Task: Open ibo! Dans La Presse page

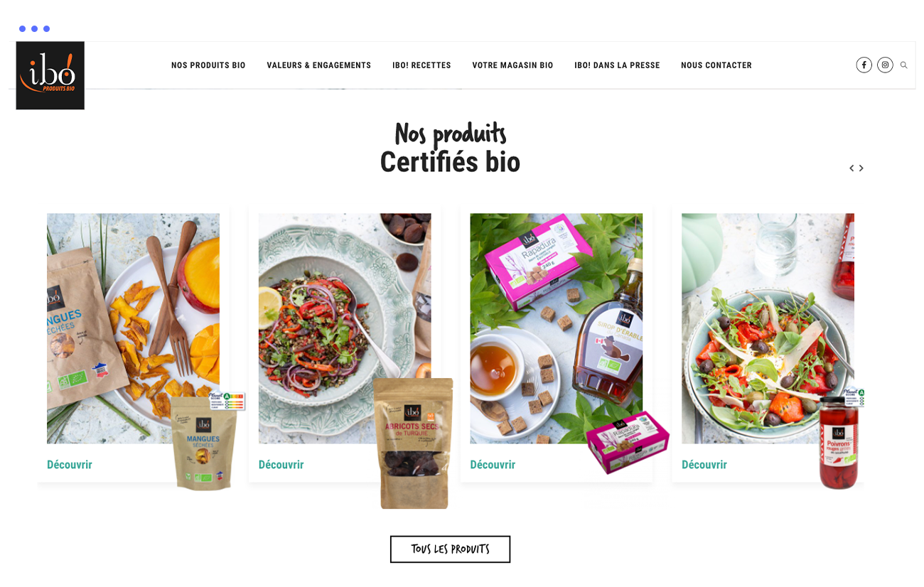Action: click(x=617, y=65)
